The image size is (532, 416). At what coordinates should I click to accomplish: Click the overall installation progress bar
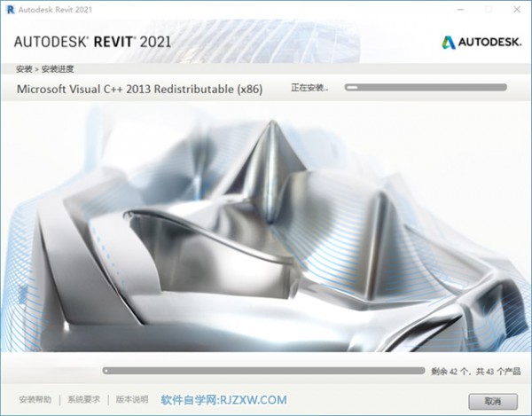point(263,371)
